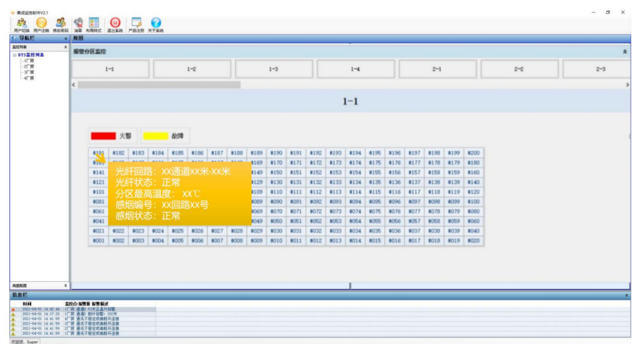Switch to zone tab 2-1

pyautogui.click(x=437, y=69)
